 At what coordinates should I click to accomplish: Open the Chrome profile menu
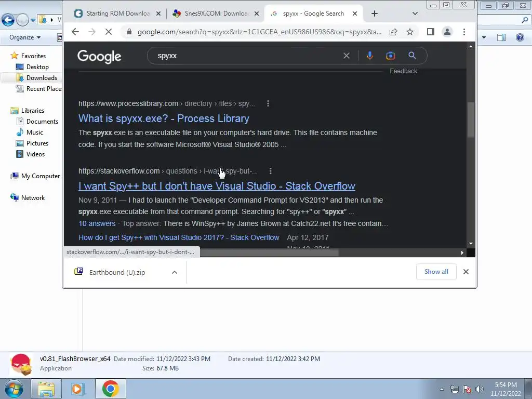(x=447, y=32)
